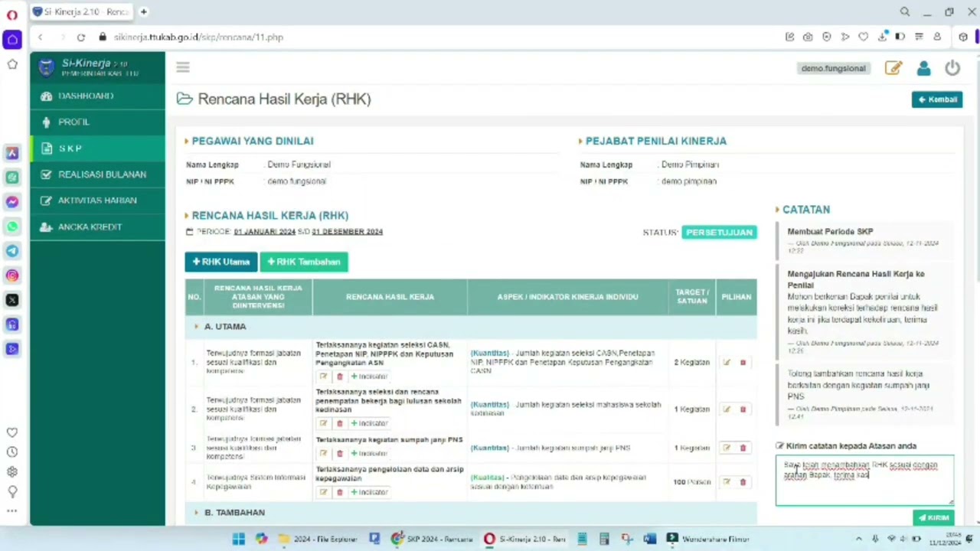Click small trash icon under pengelolaan data plan
Screen dimensions: 980x551
pos(340,492)
